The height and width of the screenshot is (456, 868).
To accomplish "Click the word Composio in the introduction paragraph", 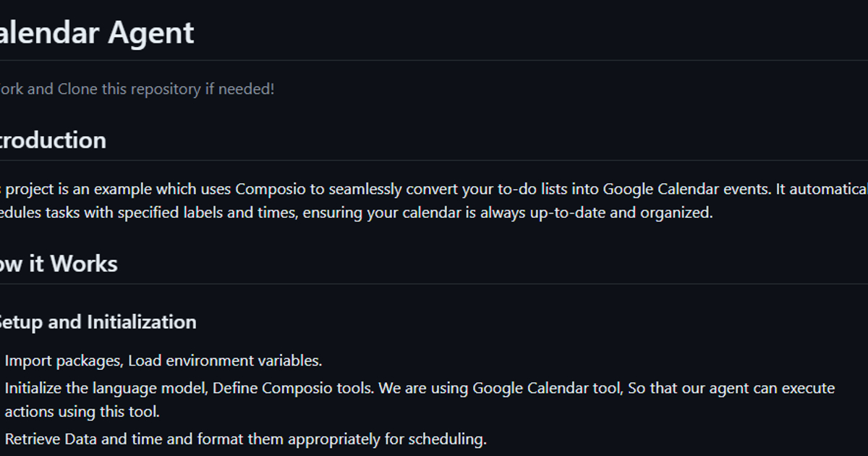I will point(280,190).
